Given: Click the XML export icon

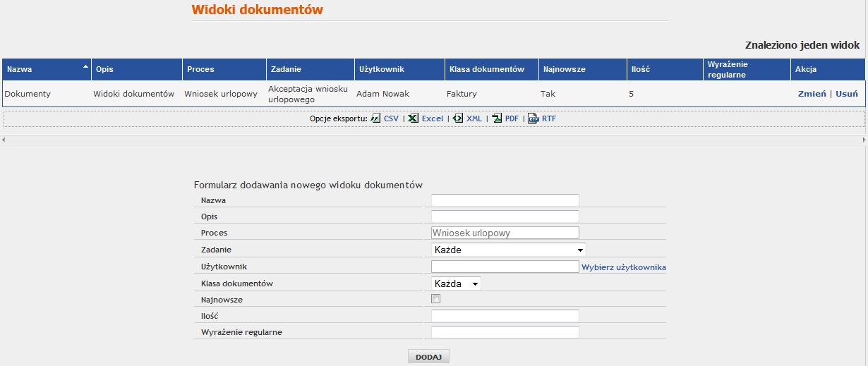Looking at the screenshot, I should (457, 118).
